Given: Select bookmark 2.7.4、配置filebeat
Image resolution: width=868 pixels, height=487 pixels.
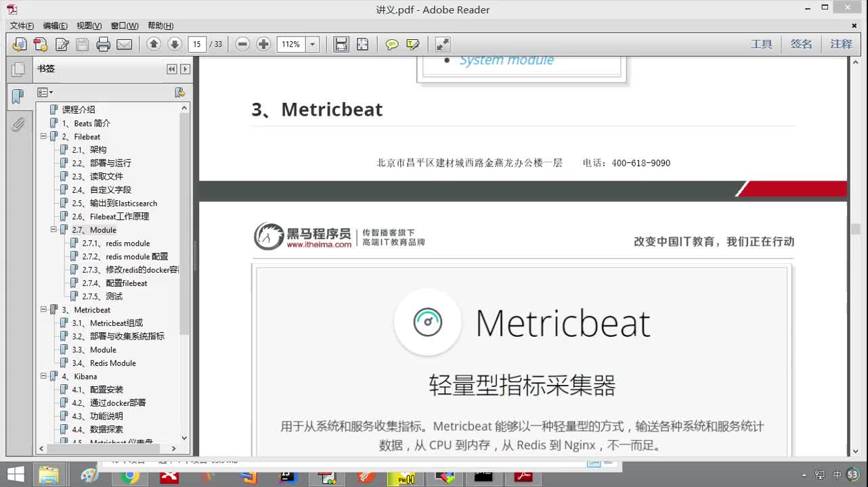Looking at the screenshot, I should 114,283.
